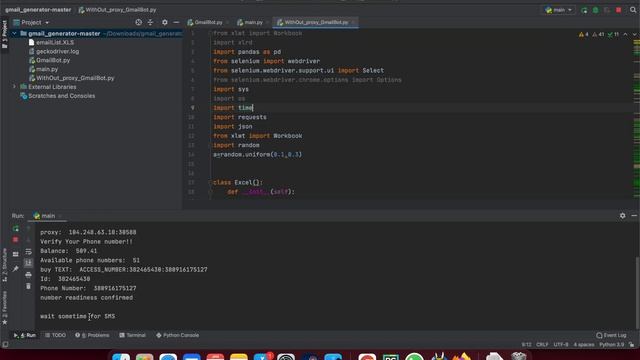Click the Debug 'main' bug icon
Viewport: 640px width, 360px height.
click(x=596, y=10)
